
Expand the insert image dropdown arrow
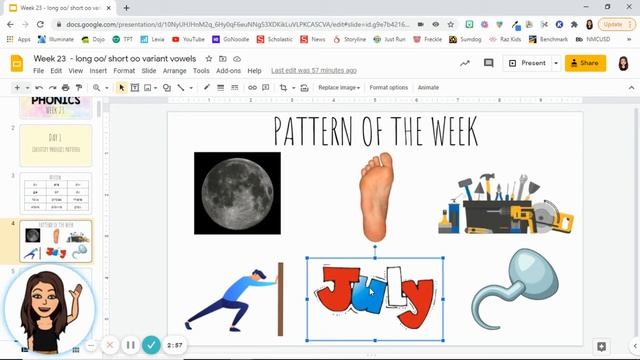(x=156, y=88)
